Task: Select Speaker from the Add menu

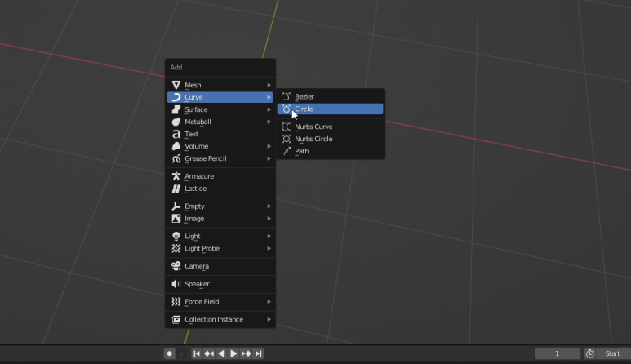Action: coord(220,284)
